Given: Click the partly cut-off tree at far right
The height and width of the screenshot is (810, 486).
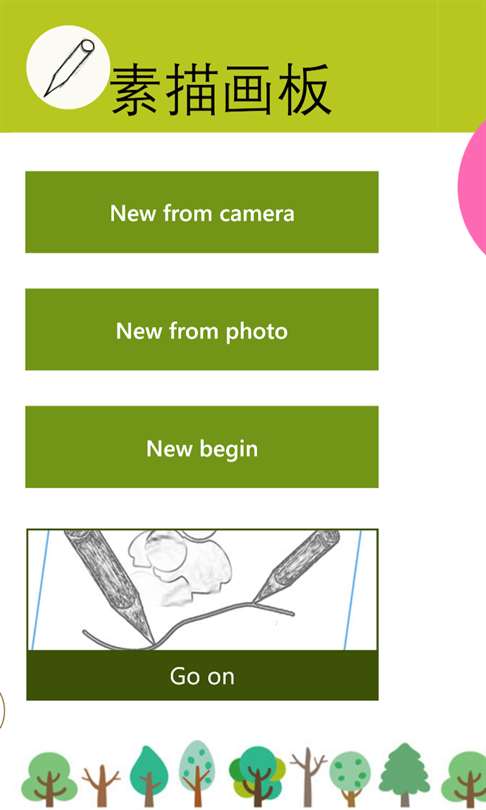Looking at the screenshot, I should point(464,778).
